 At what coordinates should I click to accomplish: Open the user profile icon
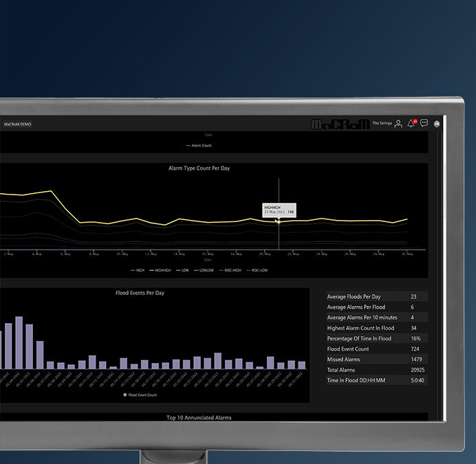pos(398,124)
